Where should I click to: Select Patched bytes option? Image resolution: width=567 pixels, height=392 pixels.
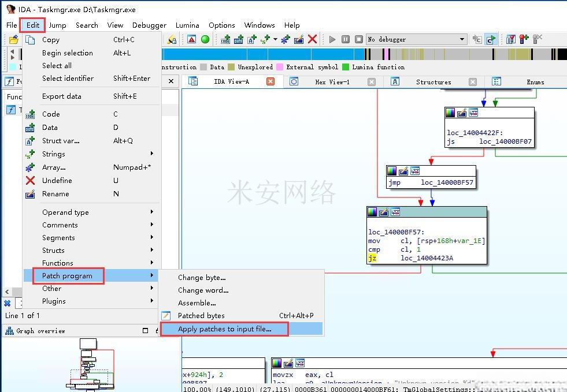241,315
